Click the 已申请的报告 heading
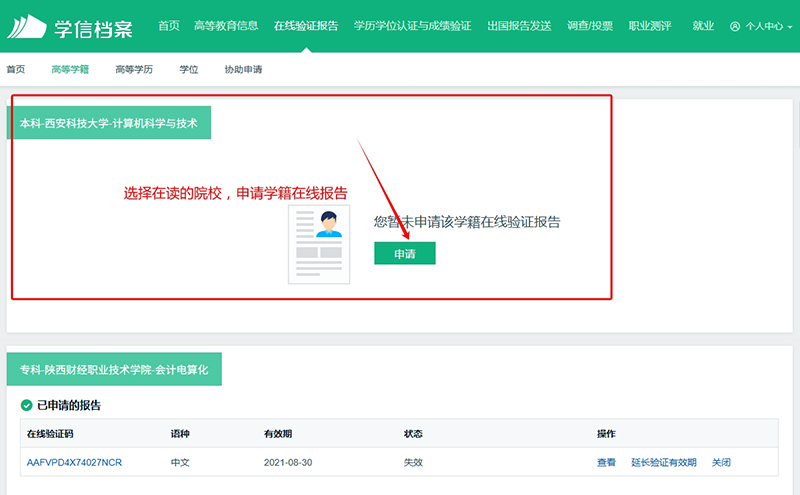 click(69, 406)
